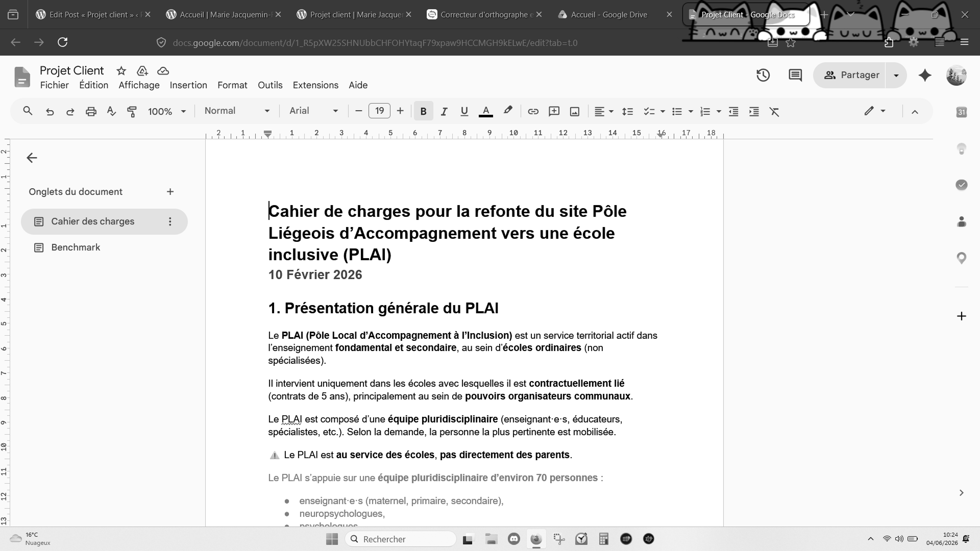980x551 pixels.
Task: Open Google Tasks side panel
Action: coord(962,185)
